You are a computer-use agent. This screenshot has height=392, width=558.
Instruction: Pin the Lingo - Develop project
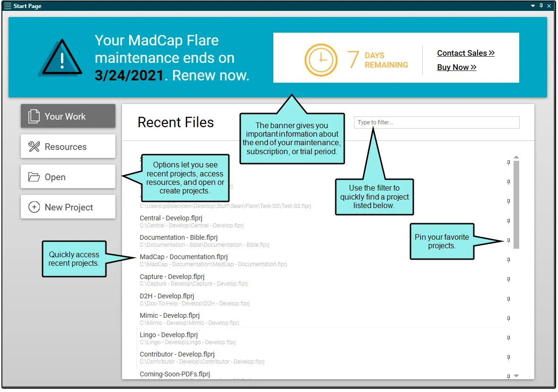click(508, 338)
